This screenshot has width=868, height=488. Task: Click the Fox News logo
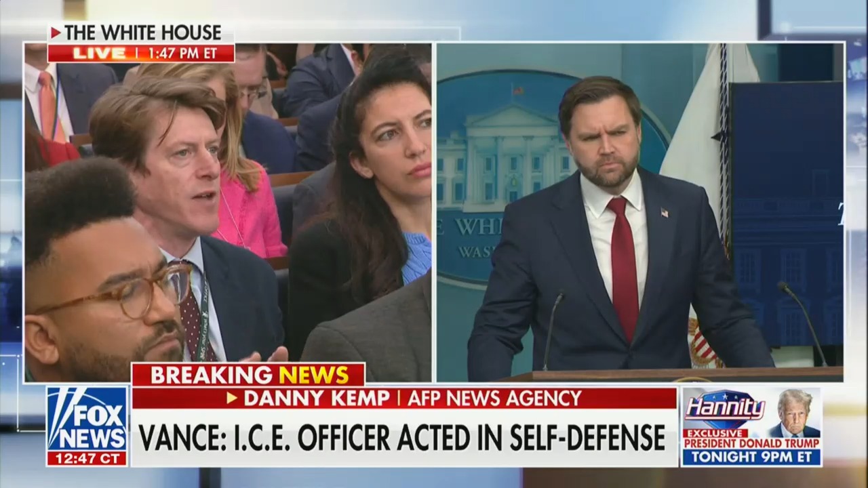pyautogui.click(x=87, y=418)
